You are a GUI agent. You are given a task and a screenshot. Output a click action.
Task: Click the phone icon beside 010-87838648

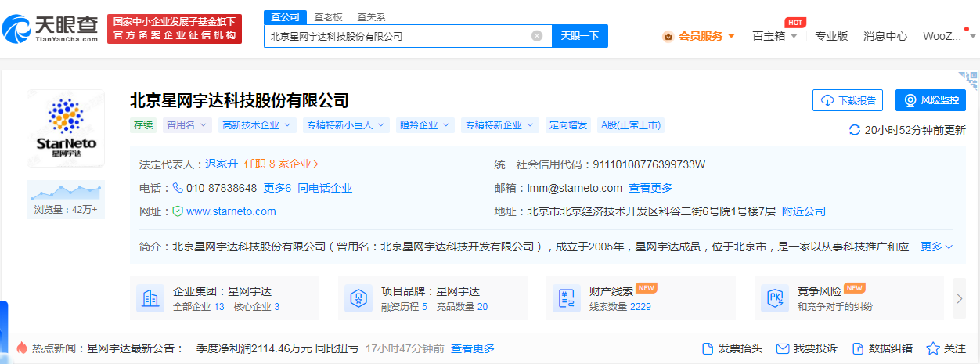click(x=178, y=188)
